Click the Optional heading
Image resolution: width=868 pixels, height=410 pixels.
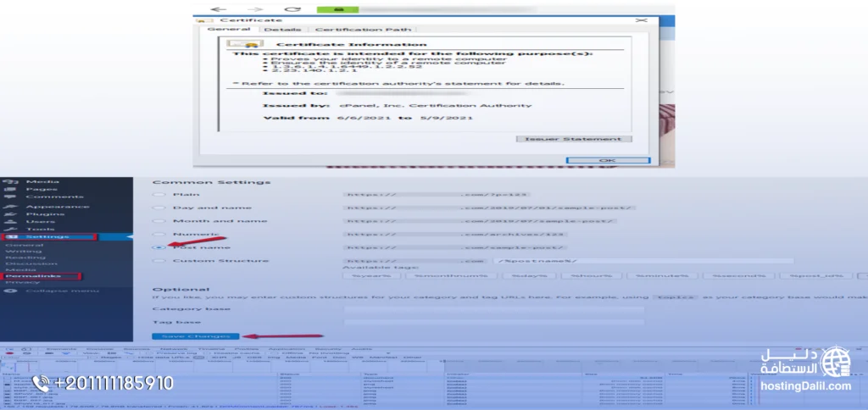tap(181, 290)
